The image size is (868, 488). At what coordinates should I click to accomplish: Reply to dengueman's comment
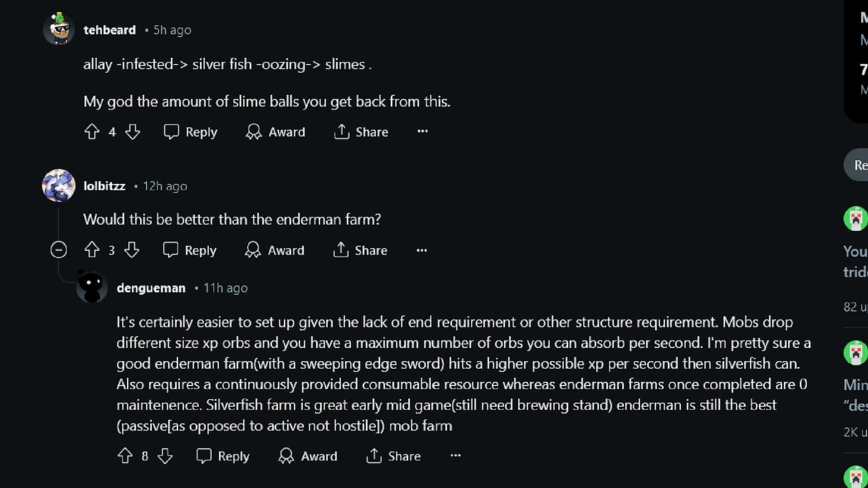pyautogui.click(x=222, y=456)
